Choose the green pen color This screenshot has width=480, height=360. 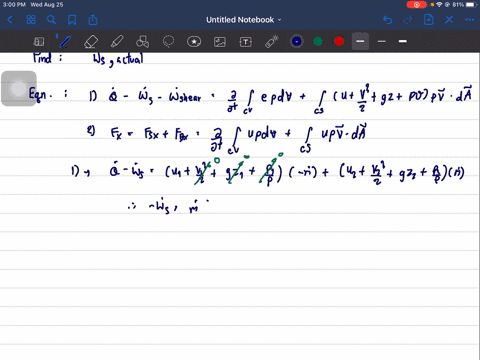(318, 41)
